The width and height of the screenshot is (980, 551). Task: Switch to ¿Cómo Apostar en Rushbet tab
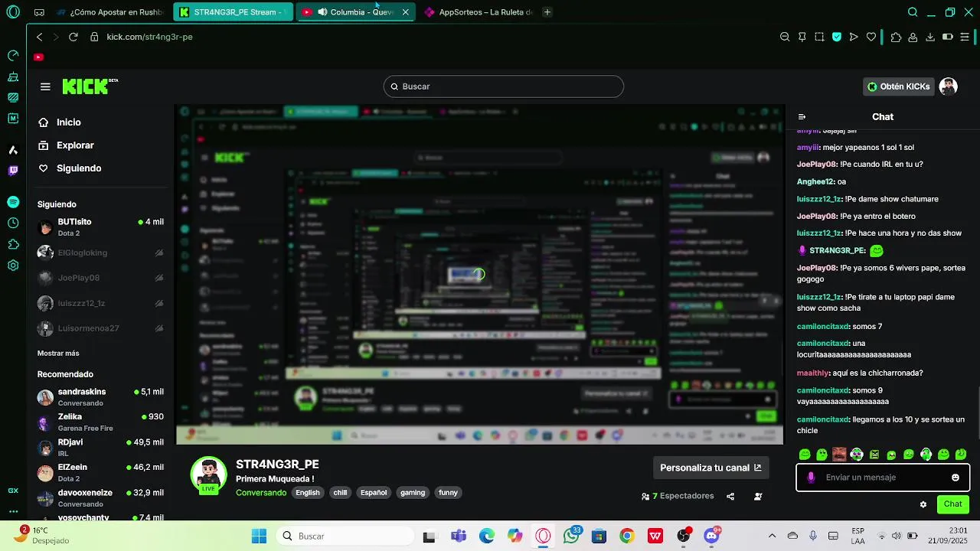pyautogui.click(x=109, y=12)
